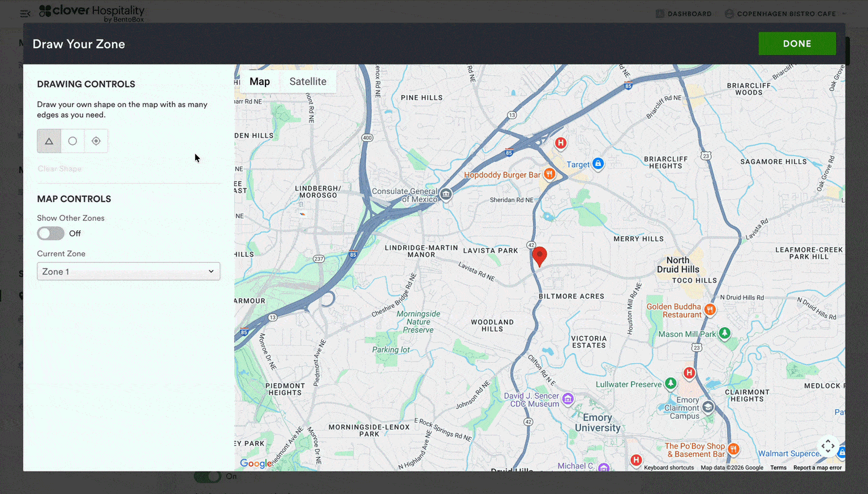Image resolution: width=868 pixels, height=494 pixels.
Task: Click the Target shopping marker icon
Action: click(598, 164)
